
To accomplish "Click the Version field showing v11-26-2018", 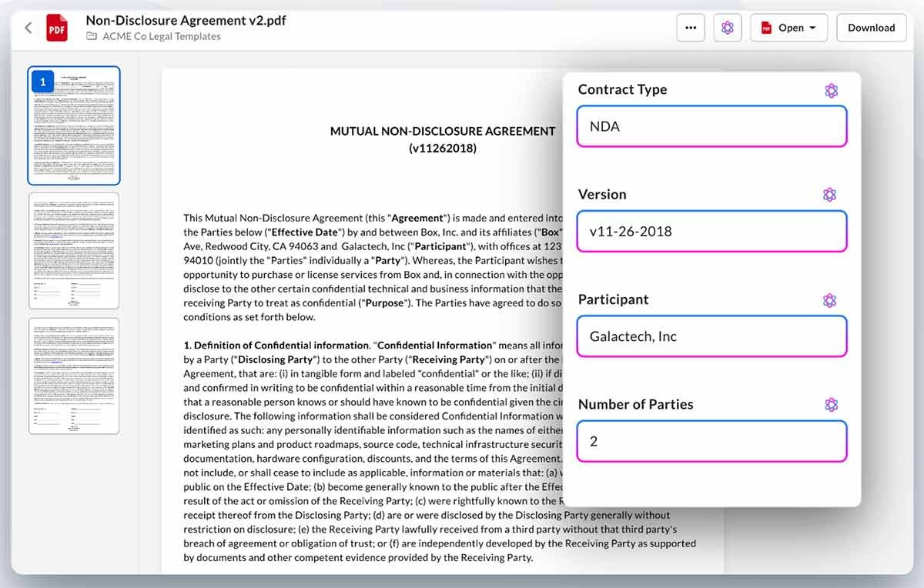I will (711, 231).
